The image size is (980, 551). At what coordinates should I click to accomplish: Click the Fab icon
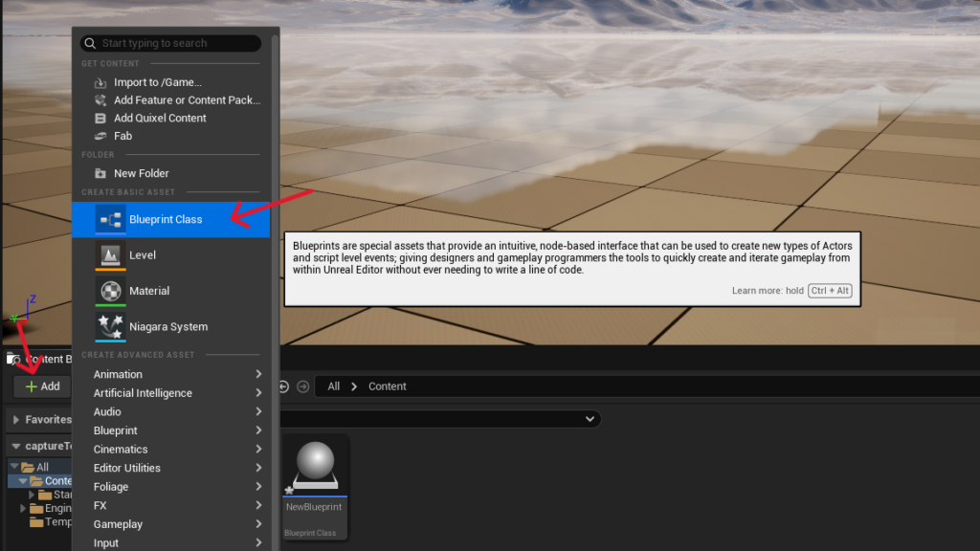100,136
